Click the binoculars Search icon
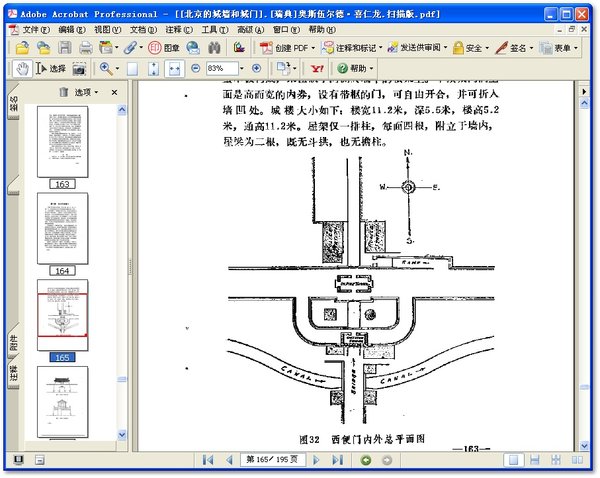Image resolution: width=600 pixels, height=478 pixels. 215,47
